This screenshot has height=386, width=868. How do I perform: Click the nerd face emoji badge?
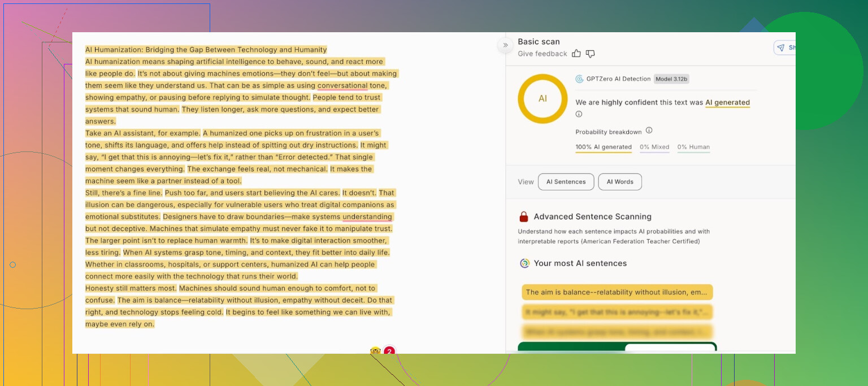point(375,351)
